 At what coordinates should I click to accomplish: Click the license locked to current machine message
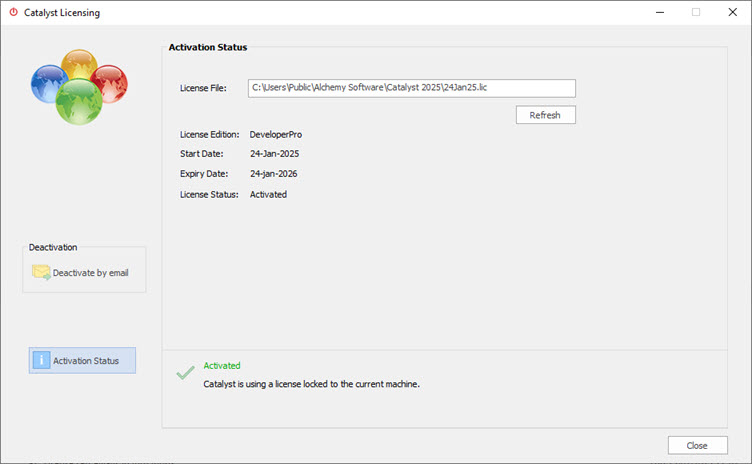tap(311, 383)
